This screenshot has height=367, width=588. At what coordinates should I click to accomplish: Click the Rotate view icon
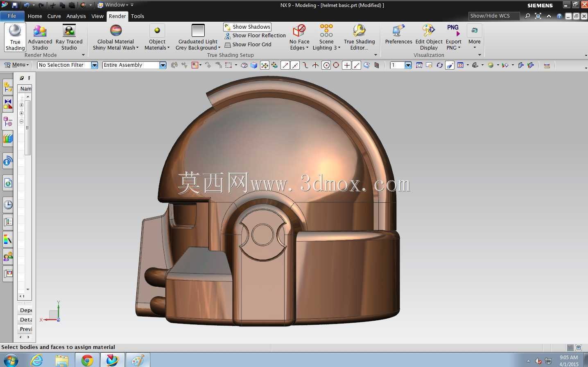(439, 65)
